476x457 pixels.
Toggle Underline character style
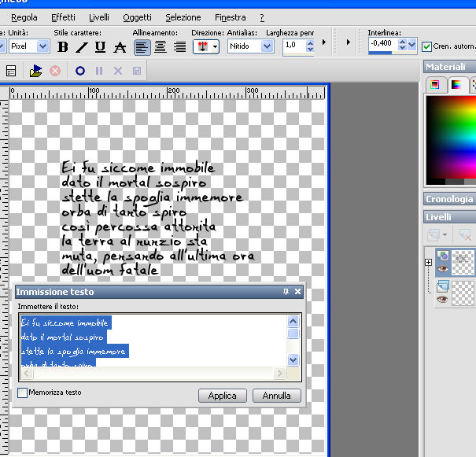pos(100,46)
